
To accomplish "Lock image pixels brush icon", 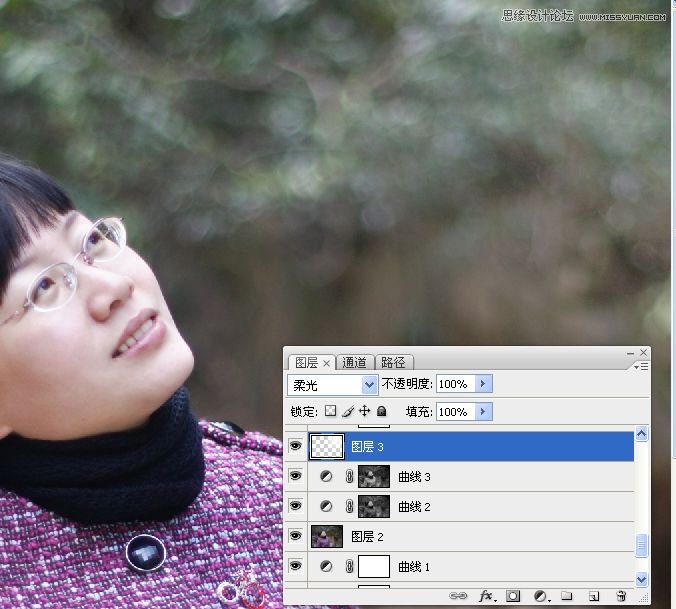I will 347,411.
